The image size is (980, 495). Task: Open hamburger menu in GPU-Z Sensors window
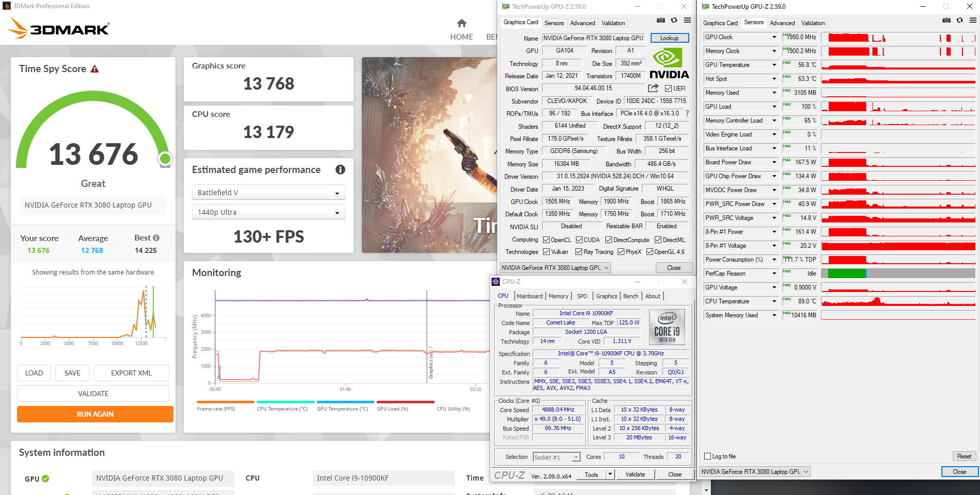tap(973, 20)
